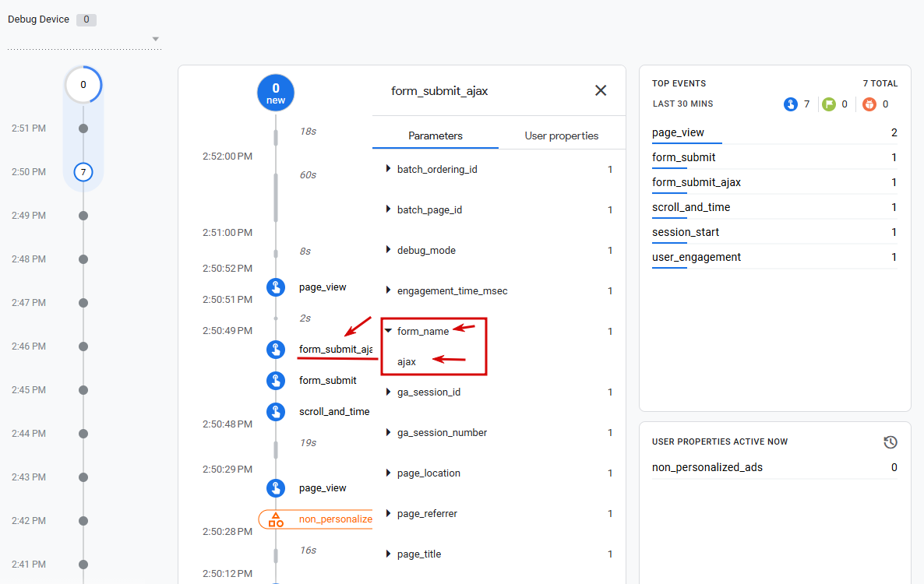Expand the ga_session_id parameter

pyautogui.click(x=388, y=392)
